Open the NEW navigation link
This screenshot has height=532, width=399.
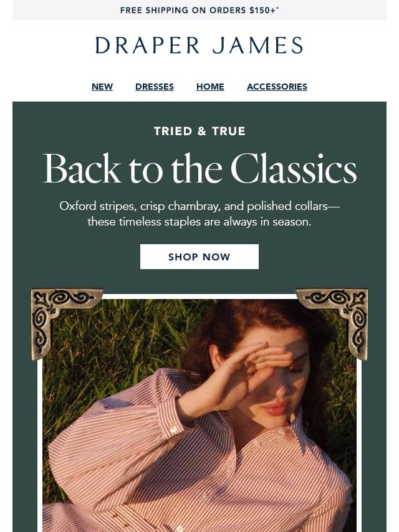click(102, 87)
